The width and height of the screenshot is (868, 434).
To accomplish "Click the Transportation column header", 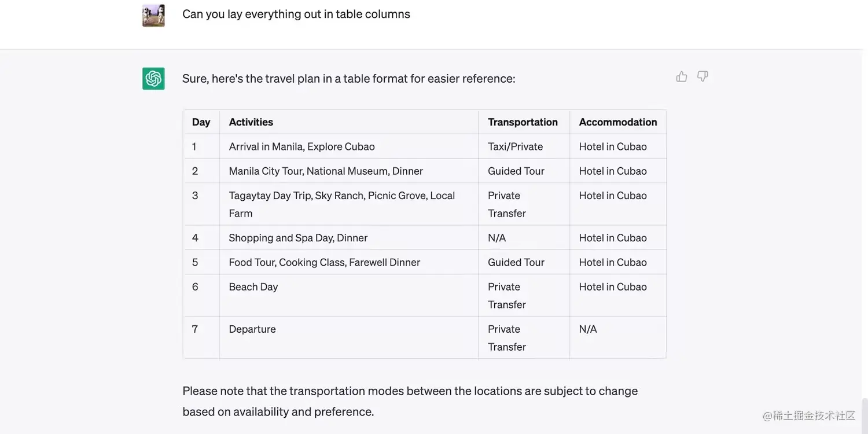I will 523,122.
